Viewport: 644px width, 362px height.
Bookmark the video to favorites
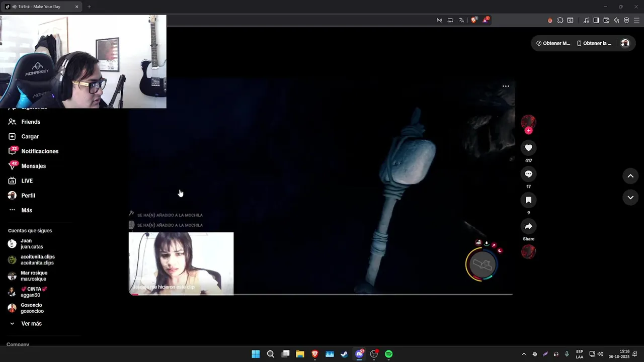point(528,200)
